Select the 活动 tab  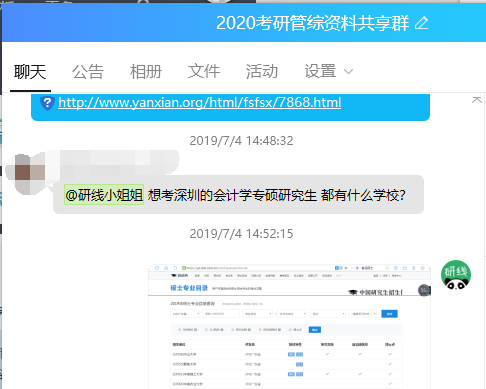point(262,72)
